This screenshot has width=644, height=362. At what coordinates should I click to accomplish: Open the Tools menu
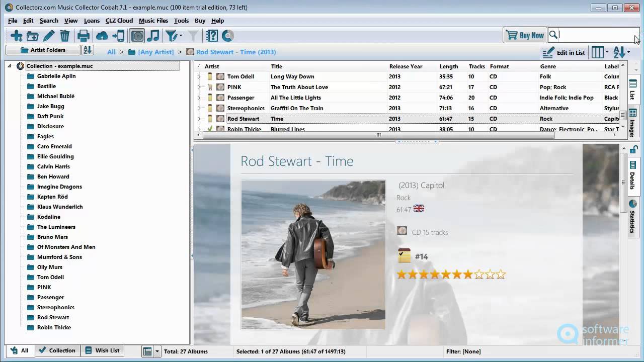[x=181, y=21]
